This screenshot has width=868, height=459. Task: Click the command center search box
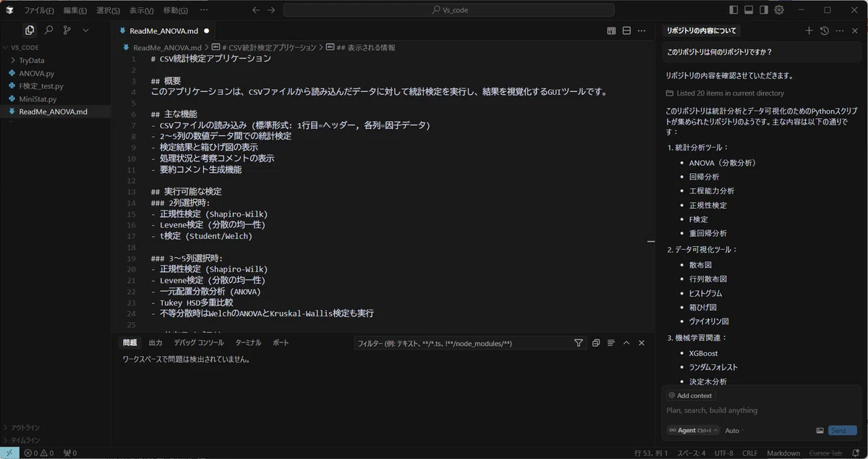click(x=449, y=10)
